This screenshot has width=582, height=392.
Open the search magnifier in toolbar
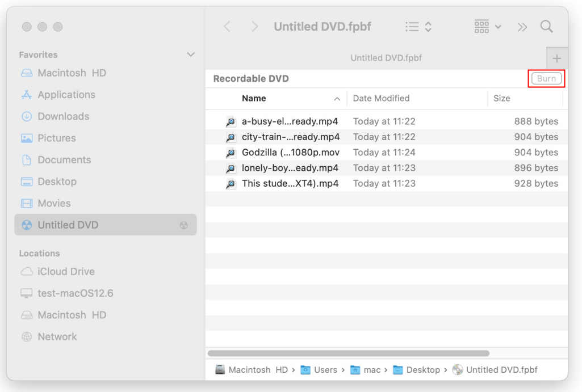point(546,27)
